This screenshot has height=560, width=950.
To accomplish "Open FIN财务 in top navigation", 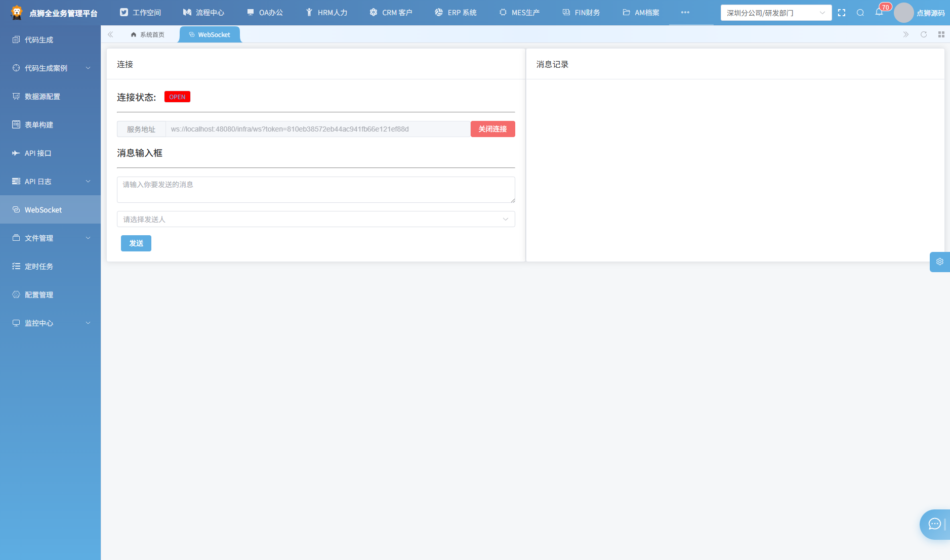I will 581,13.
